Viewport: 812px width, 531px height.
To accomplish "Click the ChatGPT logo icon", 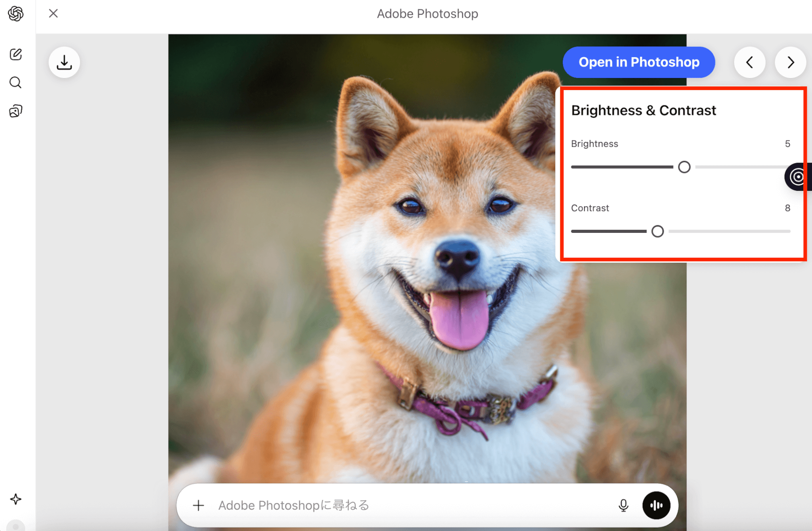I will tap(15, 14).
